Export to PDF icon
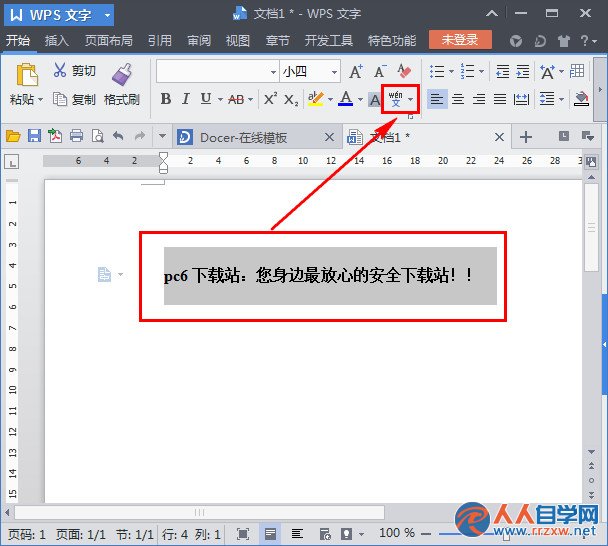Image resolution: width=608 pixels, height=546 pixels. coord(55,136)
